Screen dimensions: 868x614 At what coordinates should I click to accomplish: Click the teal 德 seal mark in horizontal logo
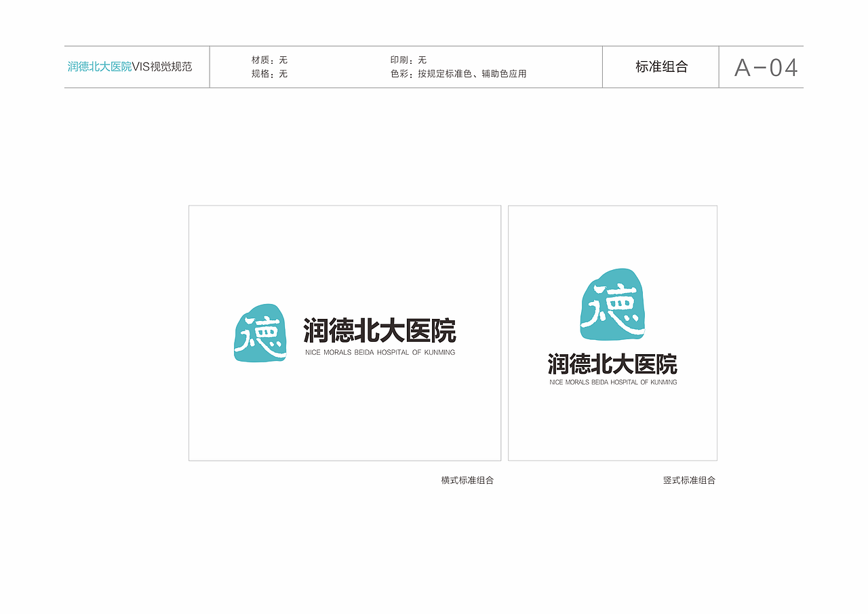(x=260, y=333)
